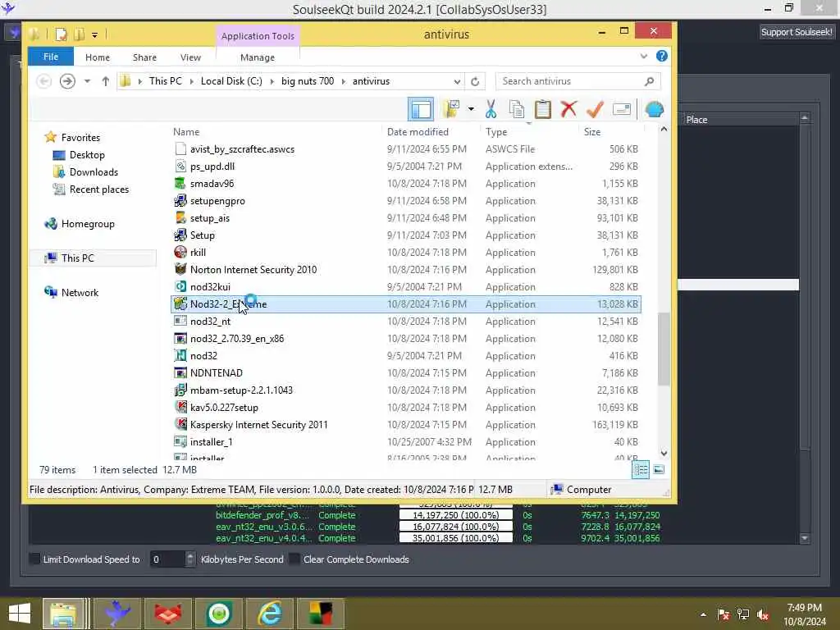This screenshot has width=840, height=630.
Task: Expand the ribbon chevron
Action: tap(644, 56)
